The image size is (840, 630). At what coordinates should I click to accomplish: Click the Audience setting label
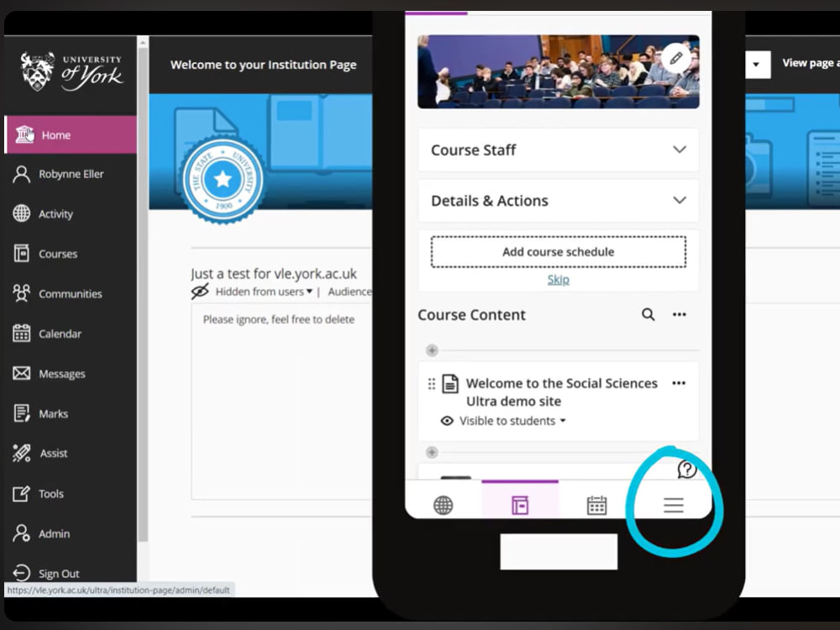tap(349, 291)
